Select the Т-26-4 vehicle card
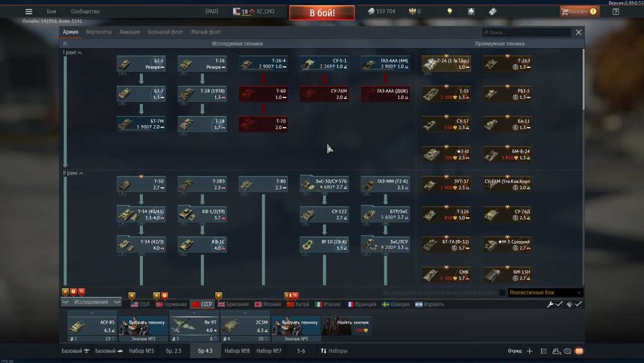This screenshot has width=644, height=363. (263, 64)
